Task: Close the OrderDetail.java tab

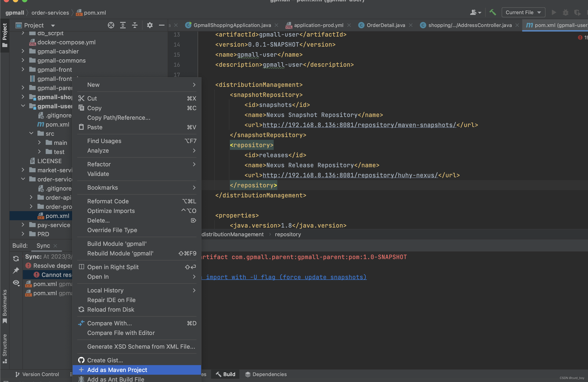Action: (x=411, y=25)
